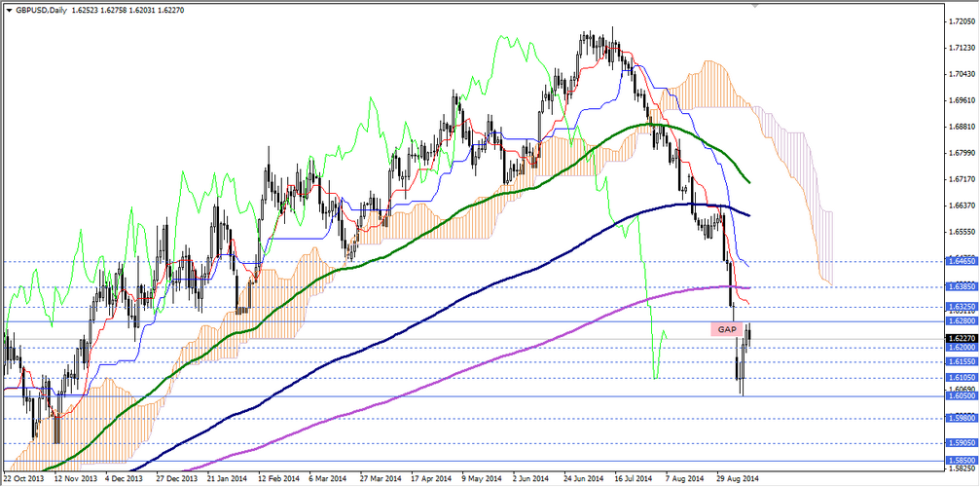The width and height of the screenshot is (980, 487).
Task: Click the 17 Apr 2014 date label
Action: point(431,478)
